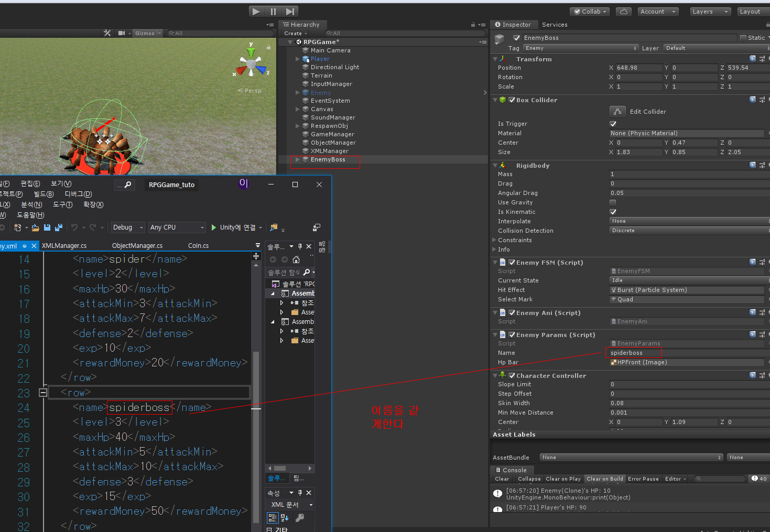
Task: Click the Hierarchy panel lock icon
Action: (473, 25)
